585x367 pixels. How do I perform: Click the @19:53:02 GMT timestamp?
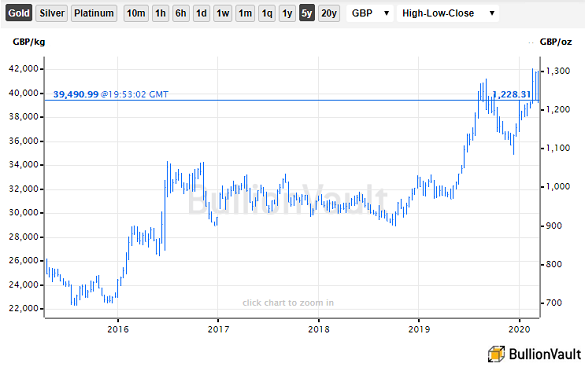pyautogui.click(x=134, y=94)
